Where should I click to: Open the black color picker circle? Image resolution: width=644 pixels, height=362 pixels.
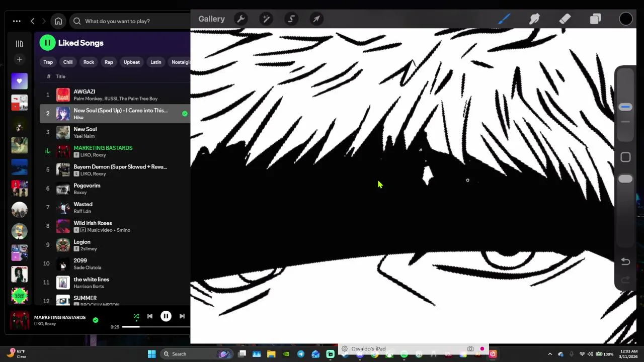coord(626,19)
